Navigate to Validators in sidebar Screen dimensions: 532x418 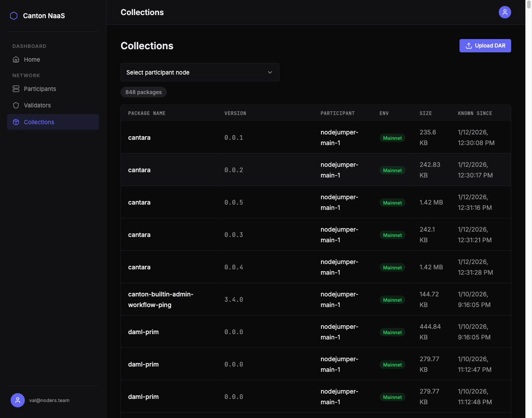[x=37, y=105]
